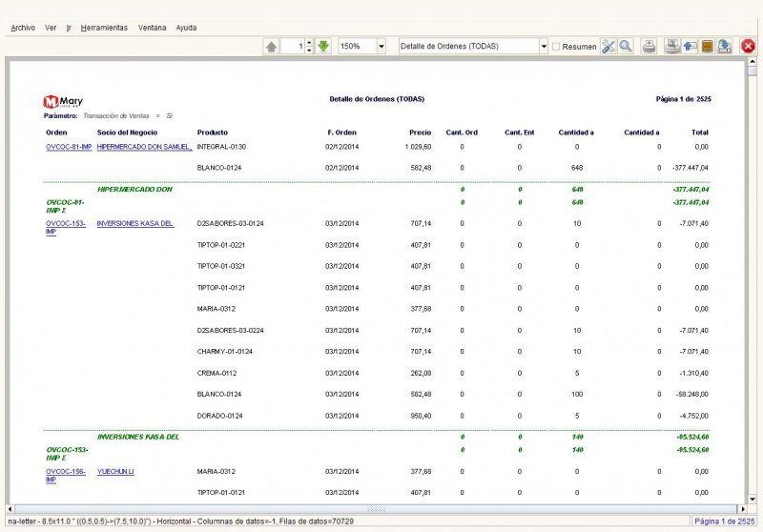Click the printer icon
The image size is (763, 532).
coord(649,47)
